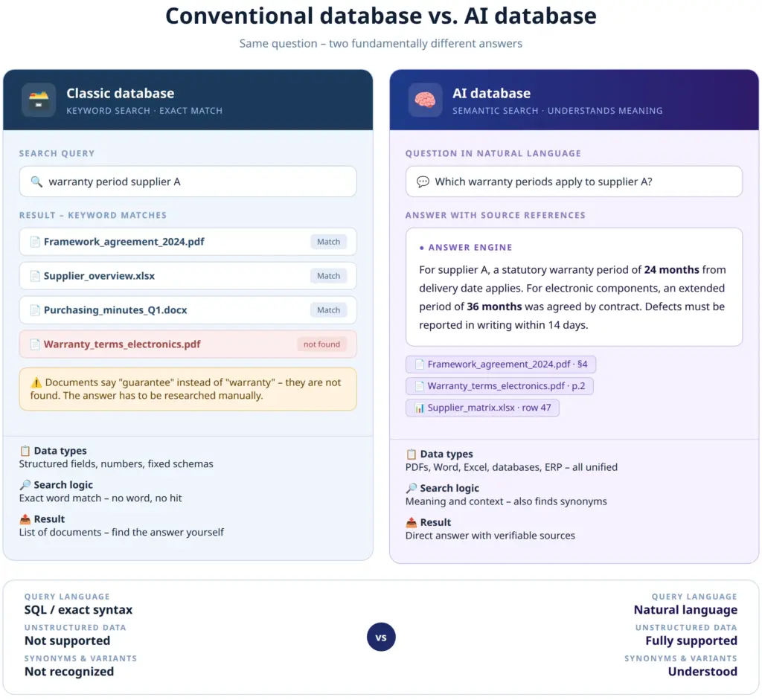
Task: Click the clipboard icon by AI Data types
Action: click(412, 455)
